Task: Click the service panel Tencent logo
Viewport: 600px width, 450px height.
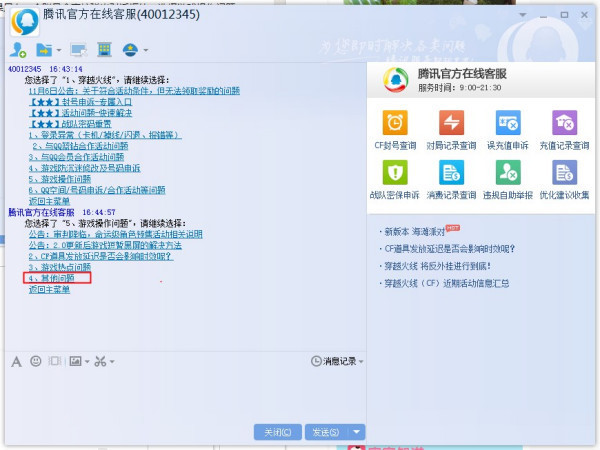Action: point(396,80)
